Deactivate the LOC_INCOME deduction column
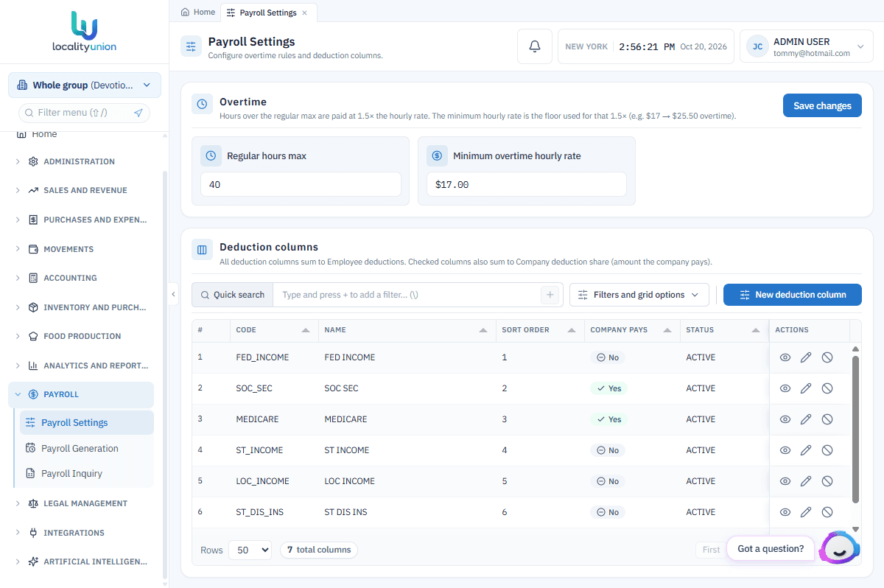 click(x=827, y=481)
